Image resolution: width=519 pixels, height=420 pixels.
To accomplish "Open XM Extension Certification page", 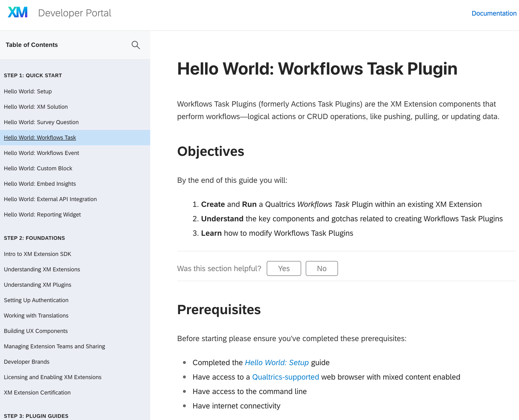I will tap(37, 392).
